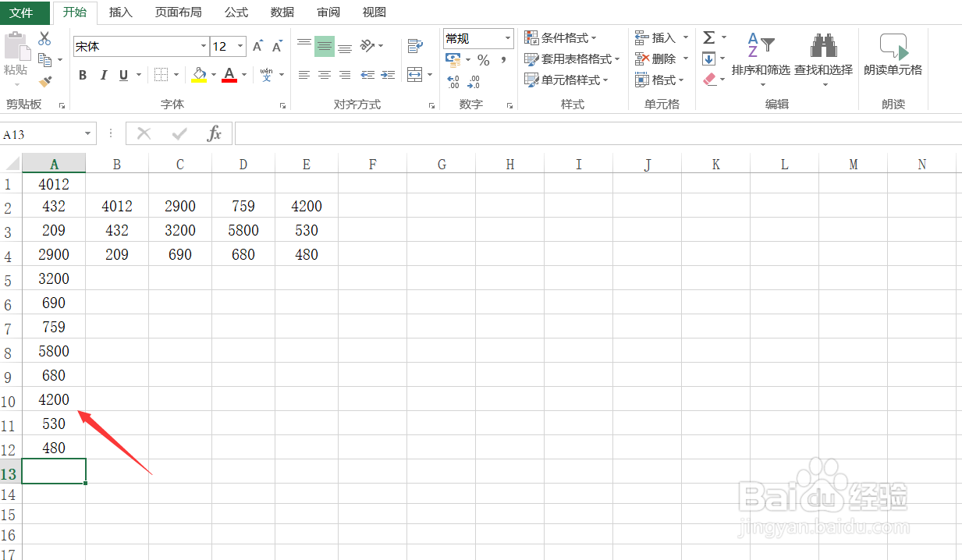Image resolution: width=962 pixels, height=560 pixels.
Task: Apply red font color A
Action: point(229,75)
